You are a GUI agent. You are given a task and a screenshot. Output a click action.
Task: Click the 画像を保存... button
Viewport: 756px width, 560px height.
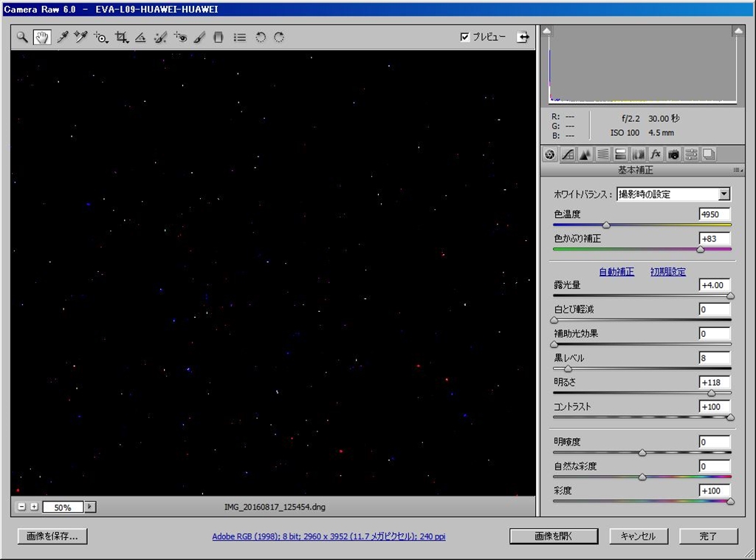[52, 536]
